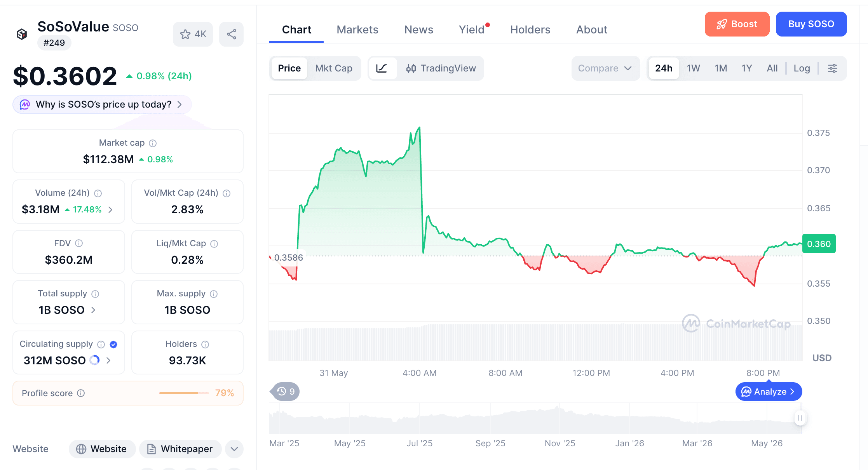Click the Volume (24h) info icon
This screenshot has height=470, width=868.
click(x=98, y=193)
